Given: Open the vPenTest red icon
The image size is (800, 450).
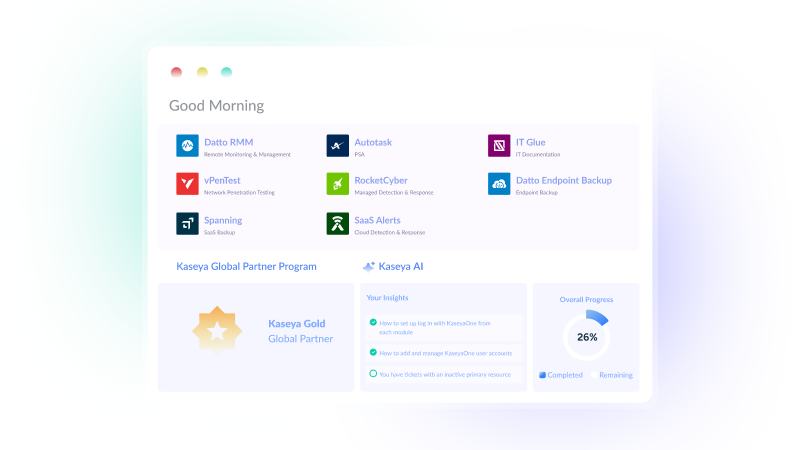Looking at the screenshot, I should point(187,184).
